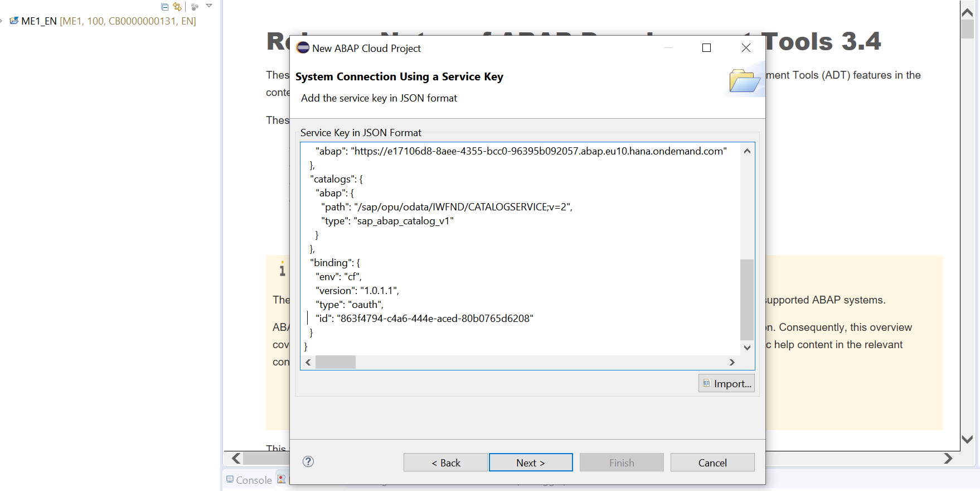Proceed with the Next > button

pyautogui.click(x=531, y=463)
